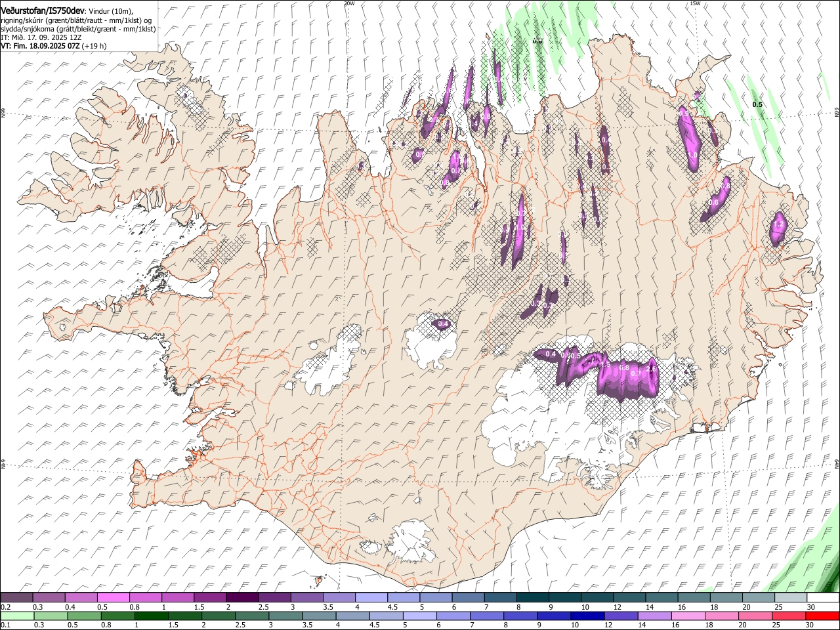This screenshot has height=630, width=840.
Task: Click the Veðurstofan/IS750dev title text
Action: (x=43, y=10)
